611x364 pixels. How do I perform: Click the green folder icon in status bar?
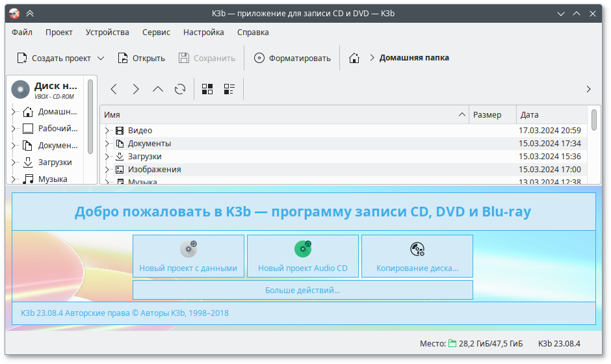(452, 343)
